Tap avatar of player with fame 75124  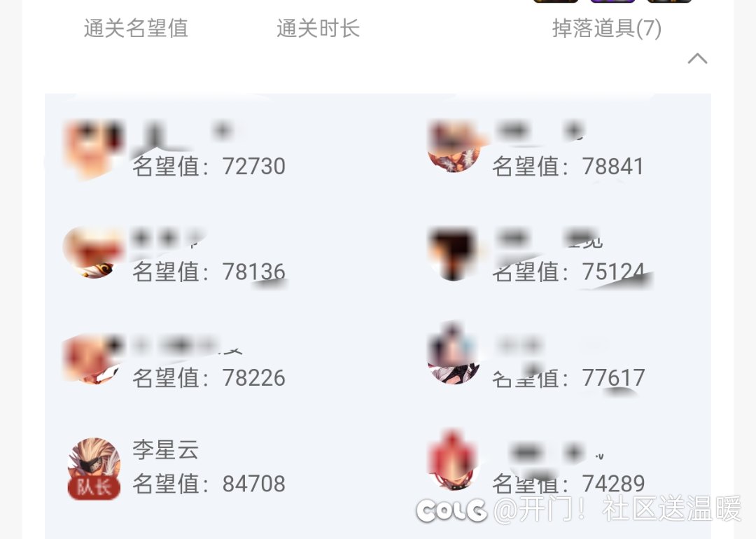point(454,253)
